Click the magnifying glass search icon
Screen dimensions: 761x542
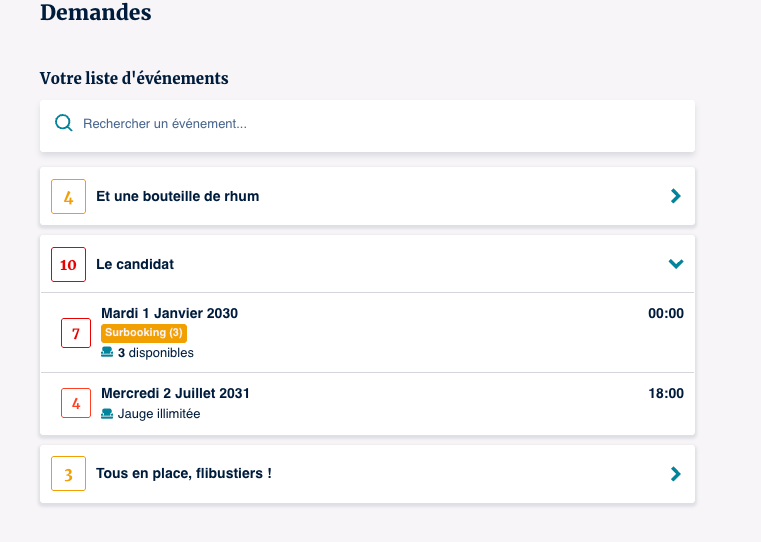coord(64,123)
